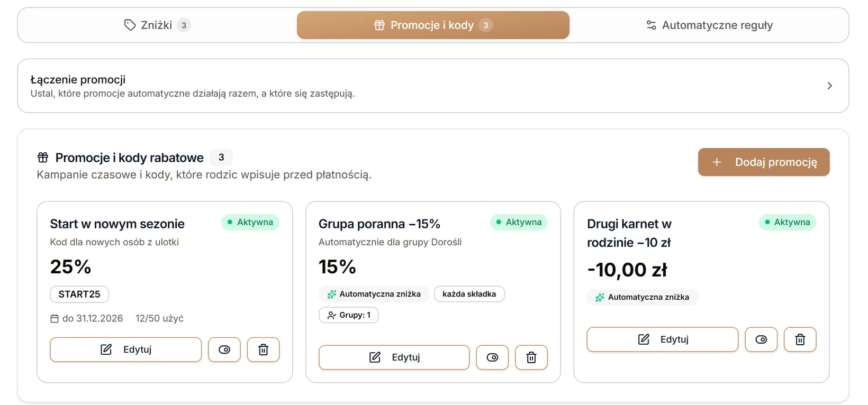Viewport: 868px width, 405px height.
Task: Click the gift icon beside Promocje i kody rabatowe
Action: (x=43, y=158)
